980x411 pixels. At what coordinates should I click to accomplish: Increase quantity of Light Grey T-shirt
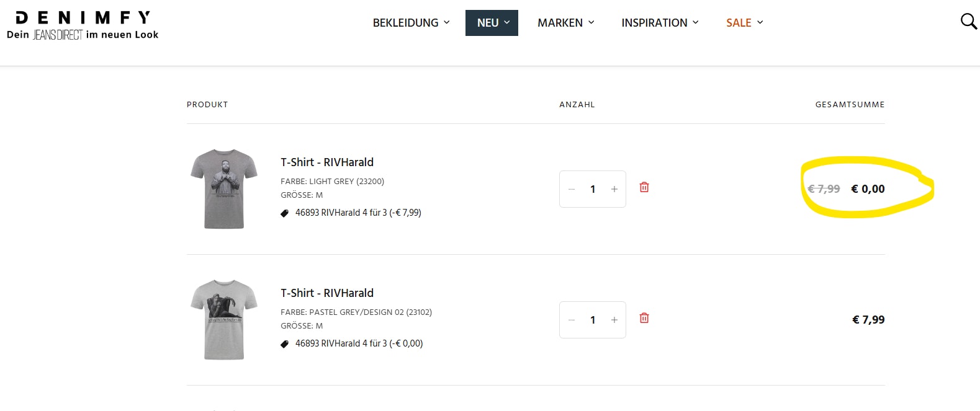614,189
